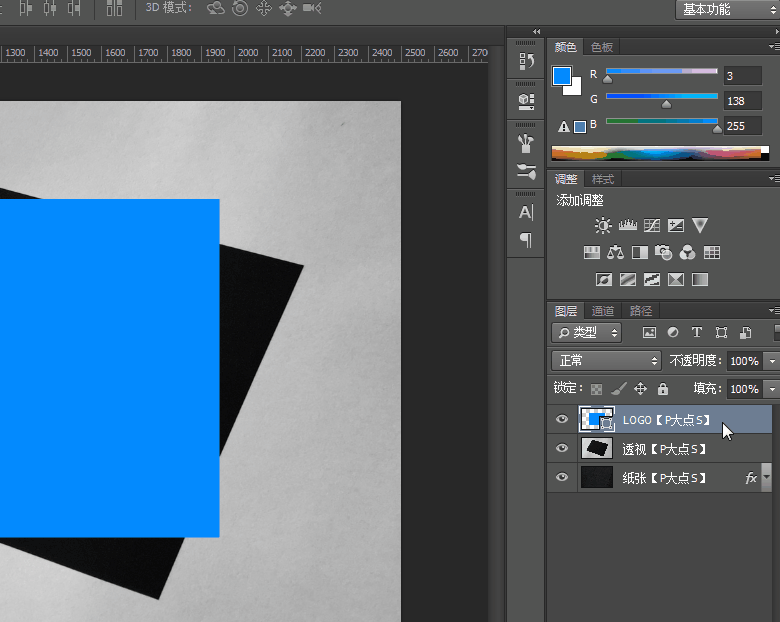Switch to the 色板 swatches tab

[602, 47]
